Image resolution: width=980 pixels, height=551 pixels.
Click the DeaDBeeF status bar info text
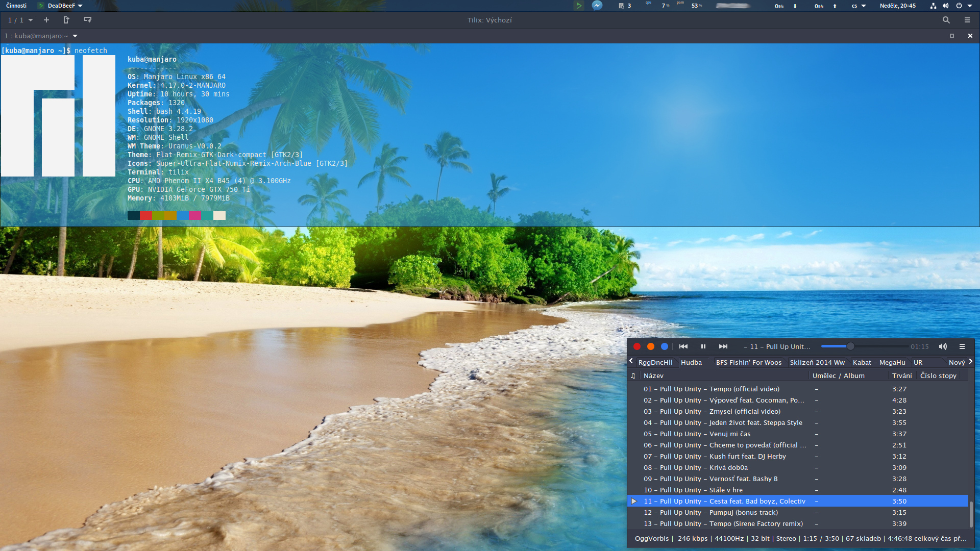click(x=800, y=538)
